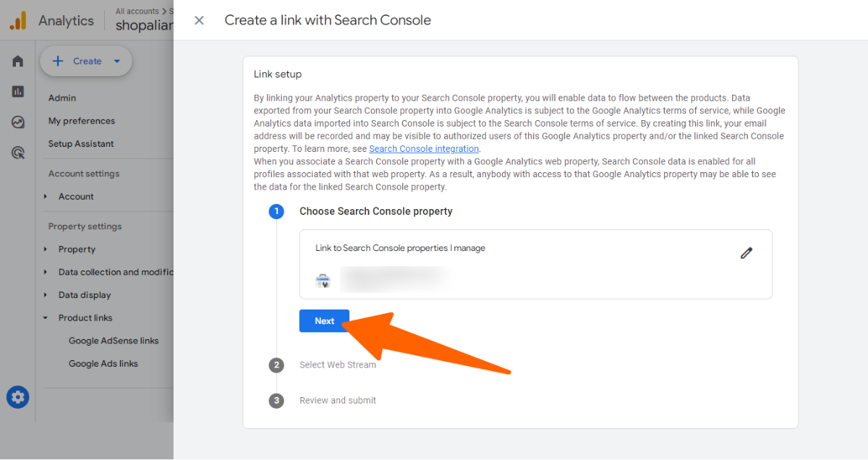Collapse the Product links section
The image size is (868, 460).
coord(85,318)
